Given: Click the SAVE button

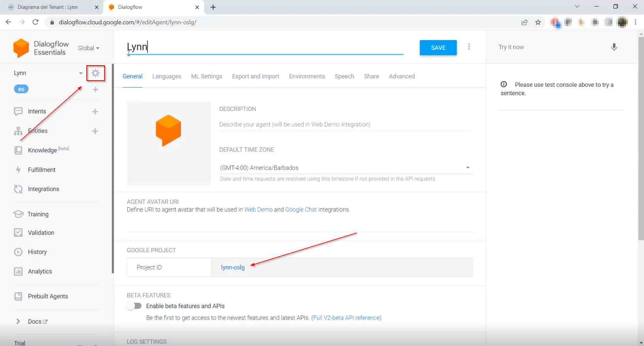Looking at the screenshot, I should [438, 48].
